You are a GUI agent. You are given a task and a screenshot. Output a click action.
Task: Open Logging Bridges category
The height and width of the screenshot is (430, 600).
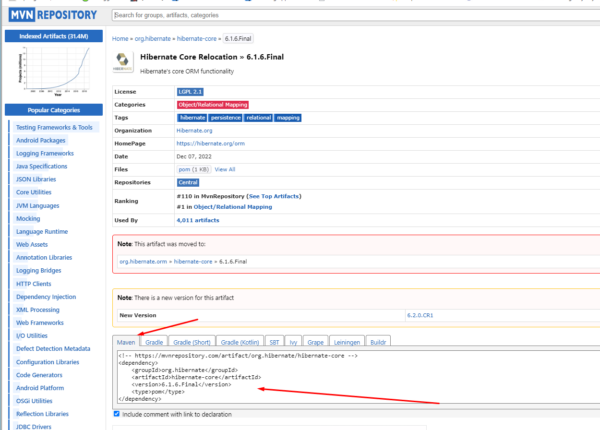pyautogui.click(x=39, y=271)
